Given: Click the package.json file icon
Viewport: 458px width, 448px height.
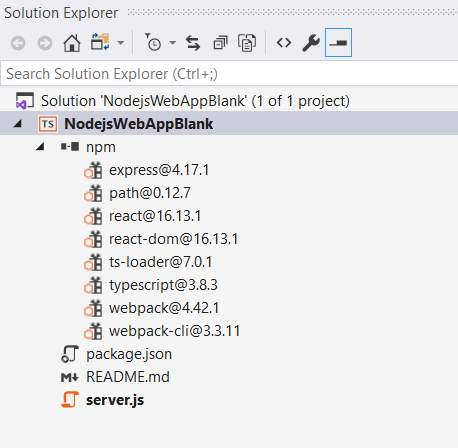Looking at the screenshot, I should 70,354.
